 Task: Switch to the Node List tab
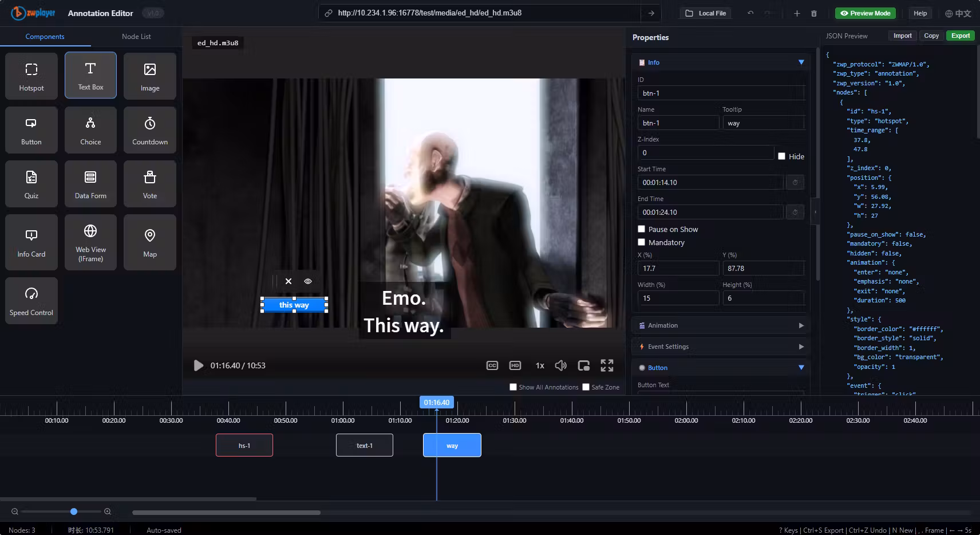tap(136, 37)
